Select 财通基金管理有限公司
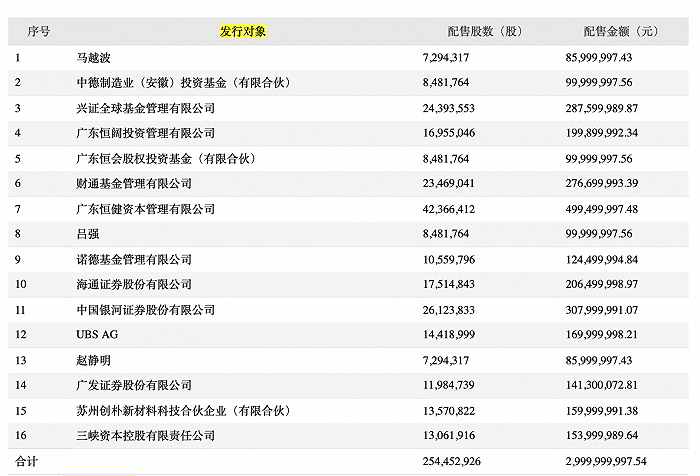The height and width of the screenshot is (476, 700). click(x=134, y=184)
